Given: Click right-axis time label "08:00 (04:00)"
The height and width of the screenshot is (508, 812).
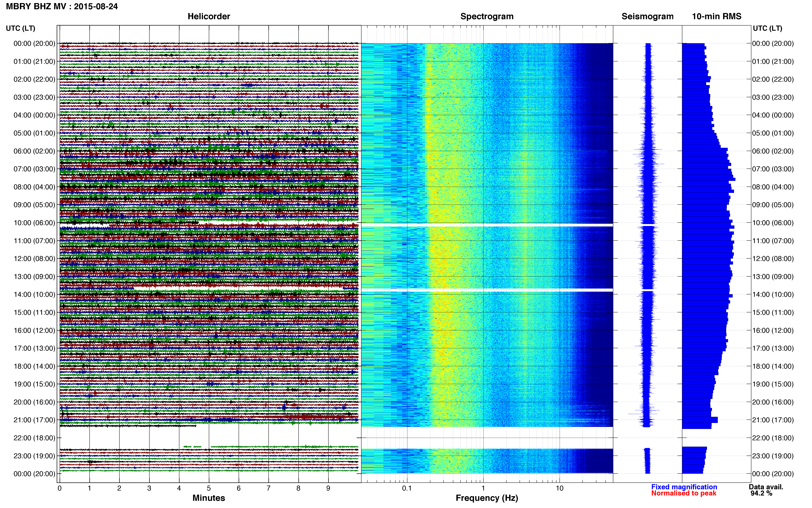Looking at the screenshot, I should [773, 187].
